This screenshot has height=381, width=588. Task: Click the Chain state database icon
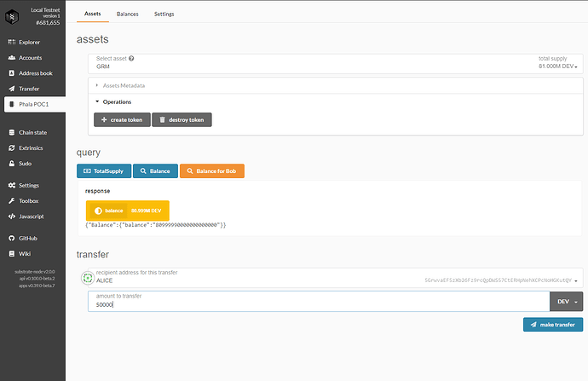click(12, 132)
